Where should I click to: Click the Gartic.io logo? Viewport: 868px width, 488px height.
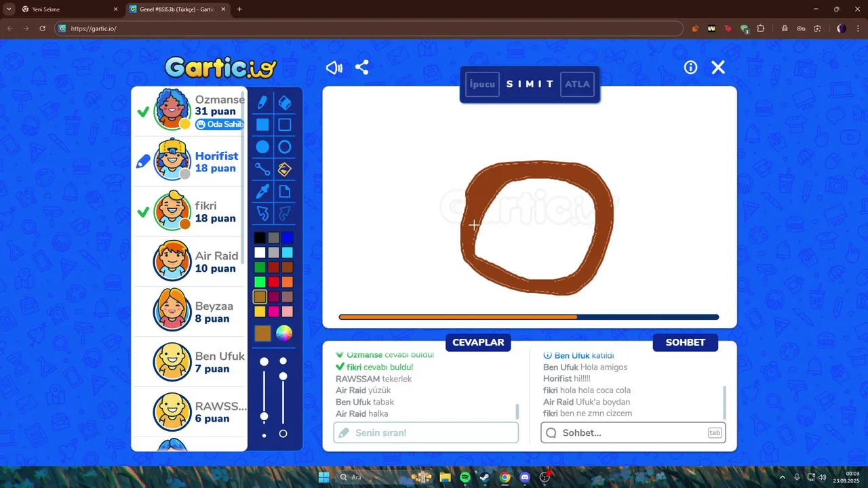point(221,67)
